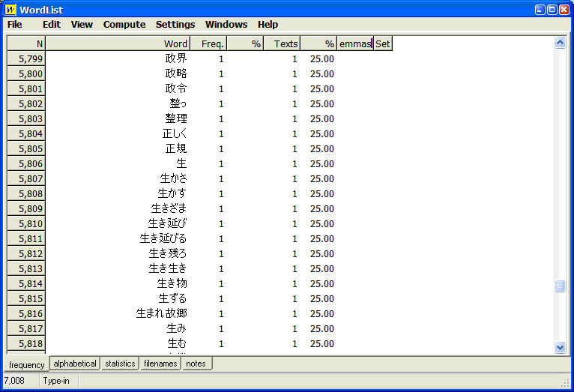
Task: Select row number 5,806
Action: (x=26, y=164)
